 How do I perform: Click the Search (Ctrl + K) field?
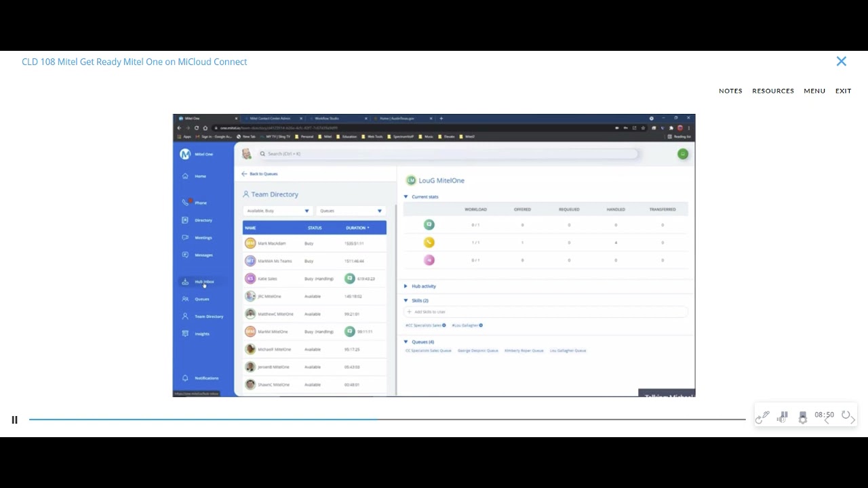[448, 154]
